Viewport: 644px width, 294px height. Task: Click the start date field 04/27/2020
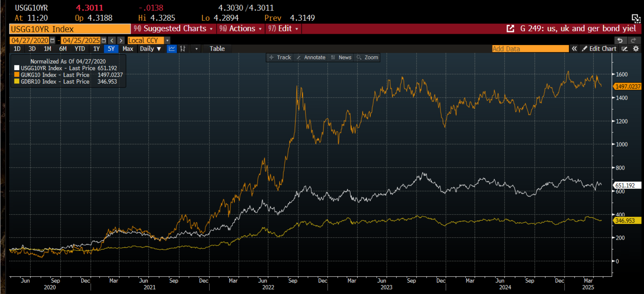click(30, 41)
